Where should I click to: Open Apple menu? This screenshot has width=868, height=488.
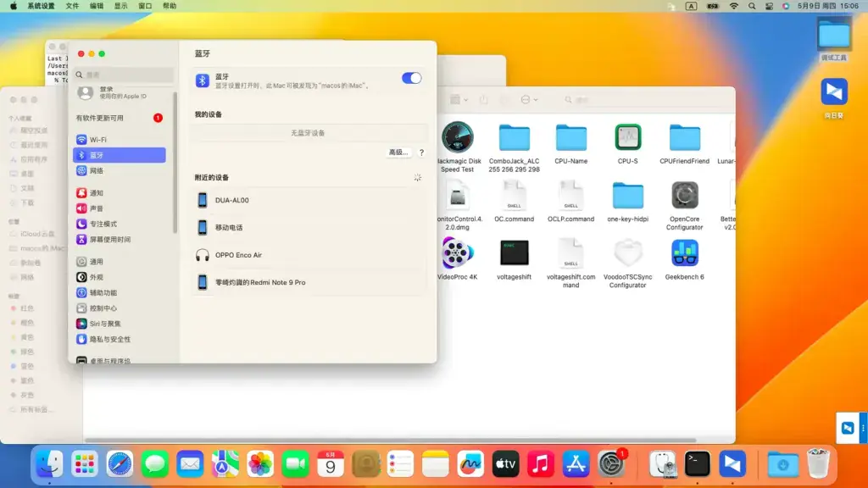14,6
